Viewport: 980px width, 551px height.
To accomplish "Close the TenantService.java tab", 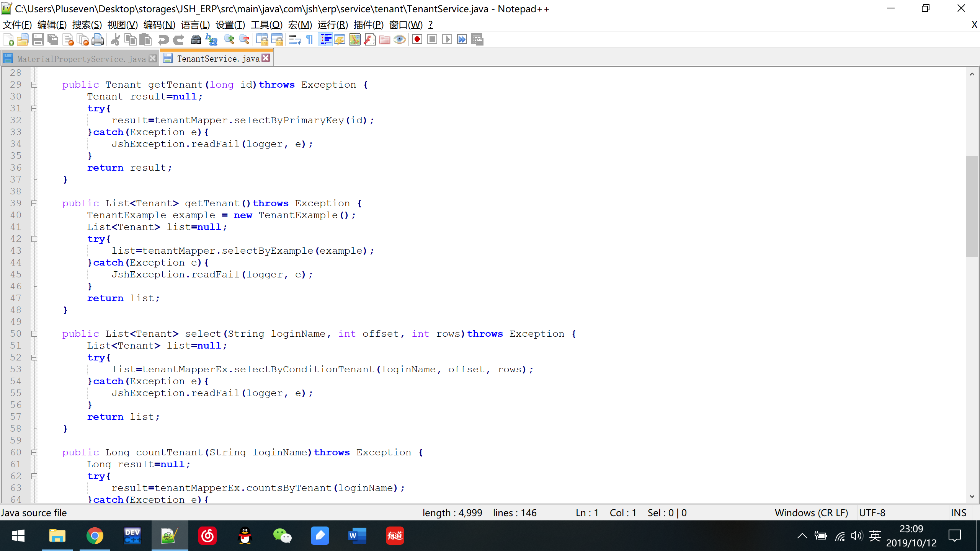I will coord(266,58).
